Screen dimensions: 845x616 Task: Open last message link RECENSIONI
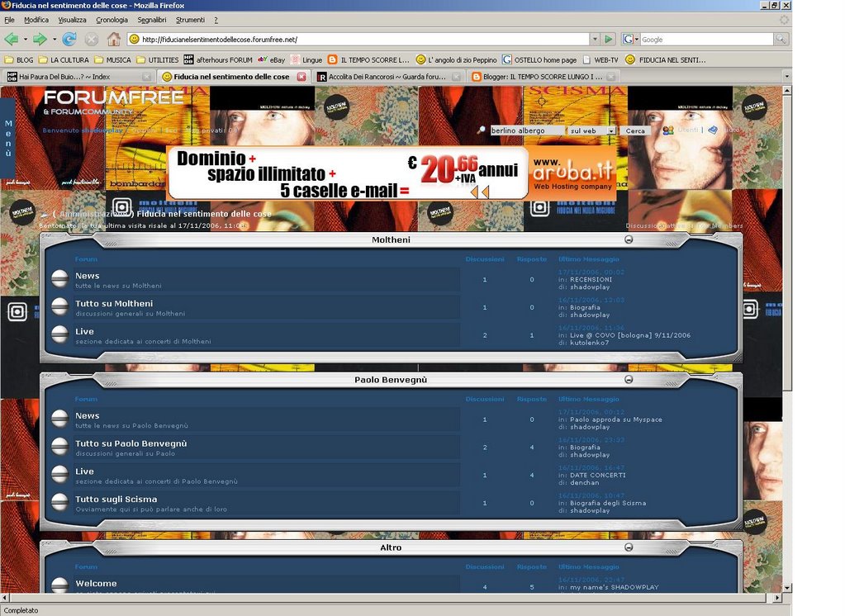click(591, 280)
